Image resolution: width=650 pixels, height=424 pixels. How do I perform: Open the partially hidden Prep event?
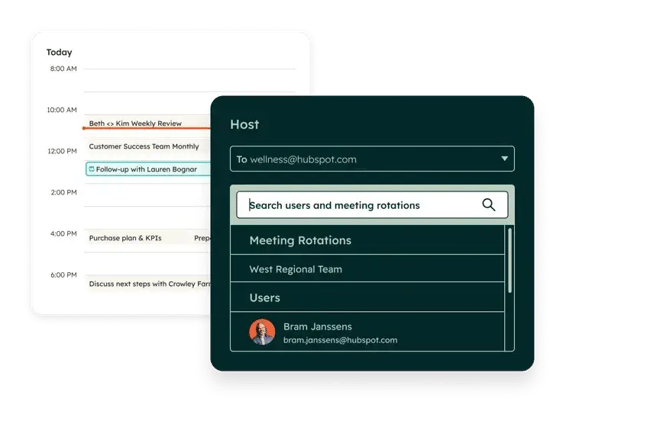(201, 238)
